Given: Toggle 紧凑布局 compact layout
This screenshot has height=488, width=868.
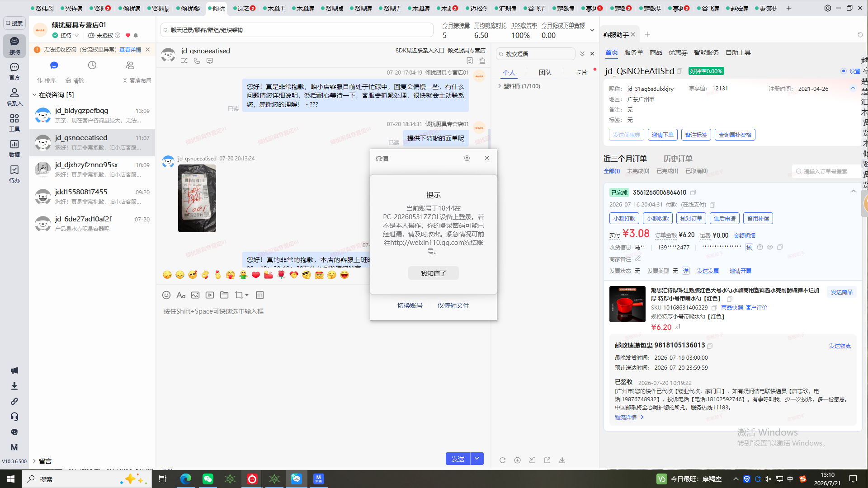Looking at the screenshot, I should pyautogui.click(x=137, y=80).
